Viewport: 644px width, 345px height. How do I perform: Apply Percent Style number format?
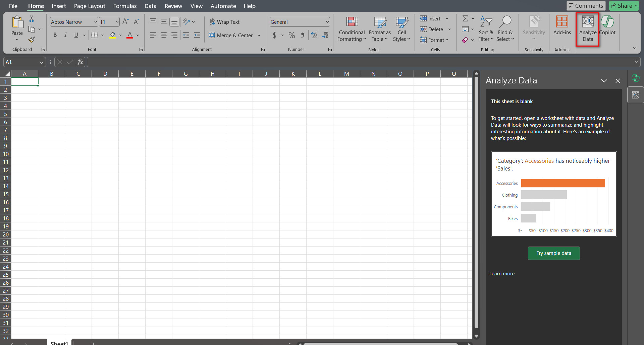(x=292, y=35)
